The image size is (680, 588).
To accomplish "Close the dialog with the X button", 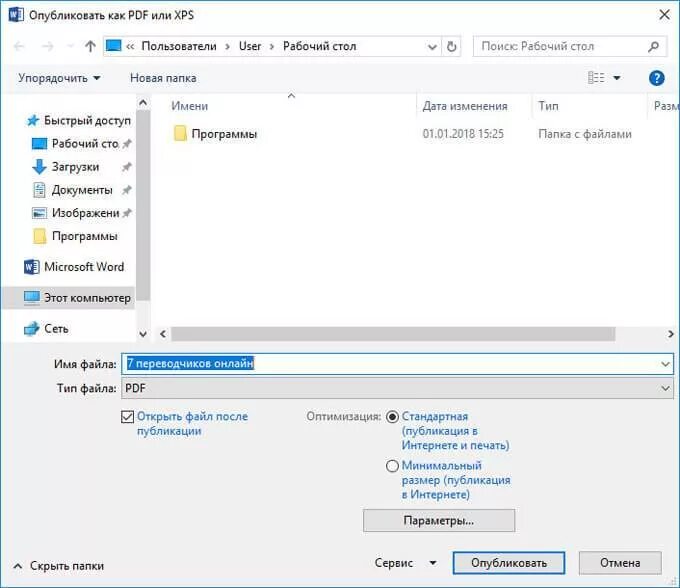I will [664, 15].
